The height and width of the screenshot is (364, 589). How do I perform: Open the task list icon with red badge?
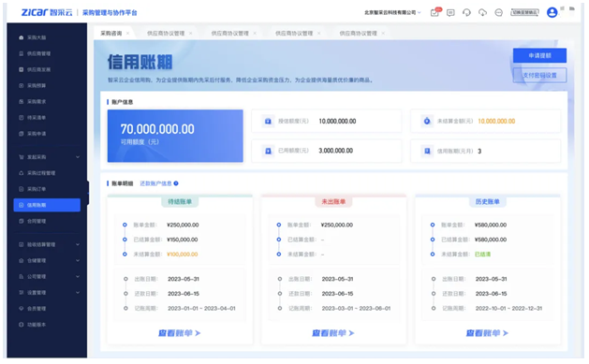(435, 12)
